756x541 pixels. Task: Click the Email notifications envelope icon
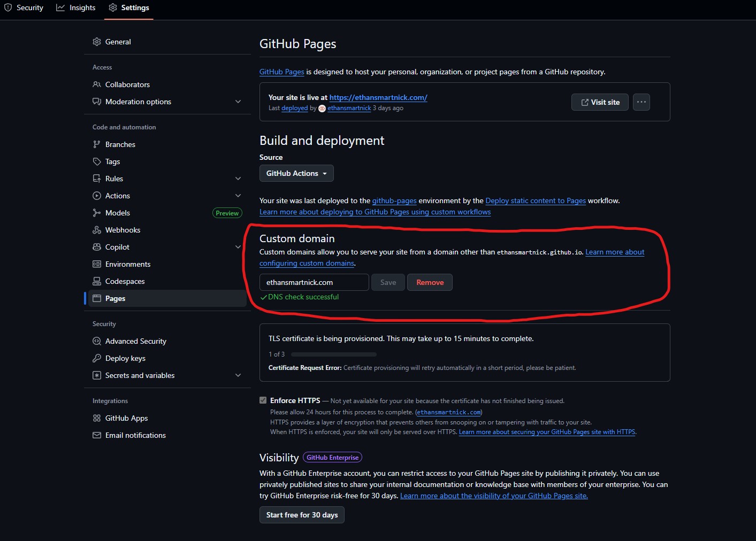pos(97,435)
